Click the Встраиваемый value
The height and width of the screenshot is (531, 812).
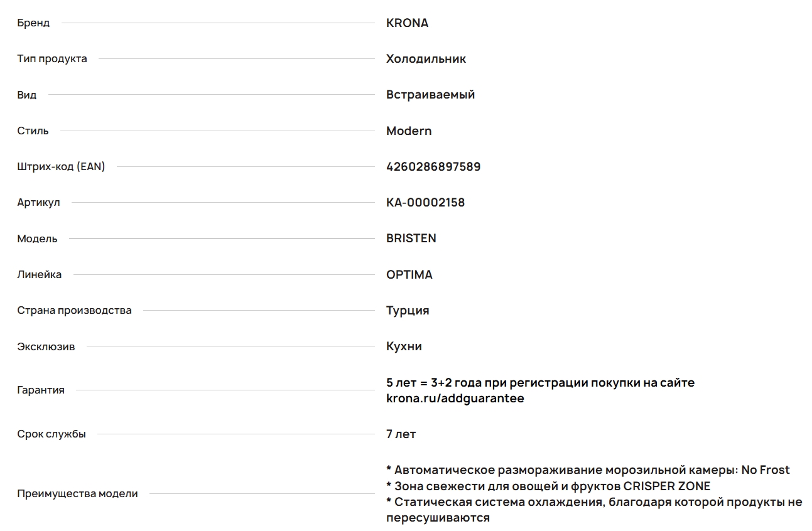(430, 95)
